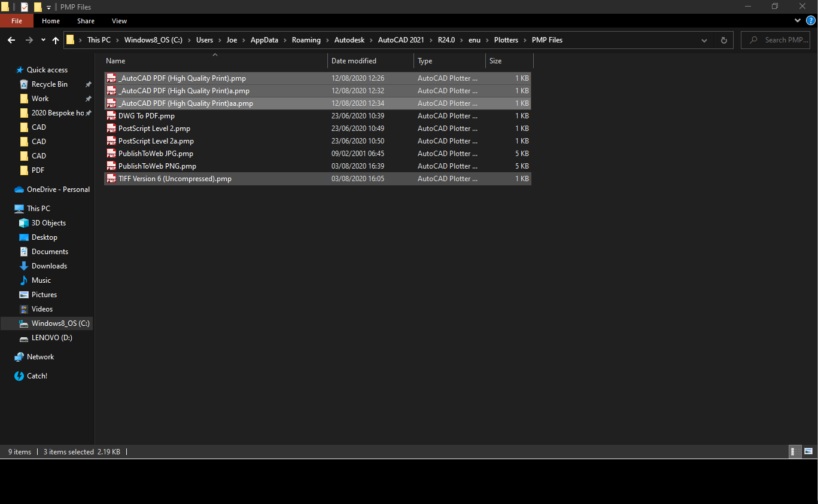Navigate to AutoCAD 2021 via the breadcrumb
818x504 pixels.
(401, 40)
